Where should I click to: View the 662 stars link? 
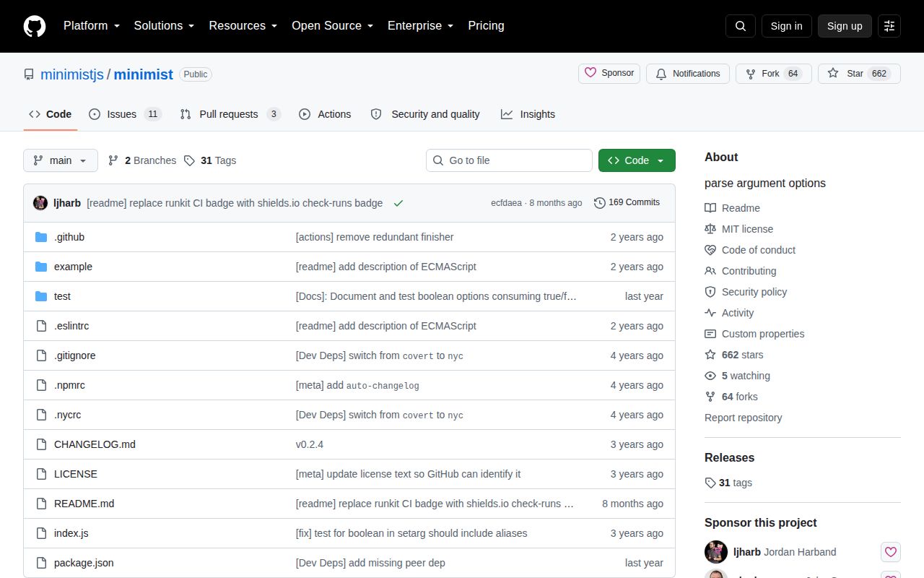point(733,355)
